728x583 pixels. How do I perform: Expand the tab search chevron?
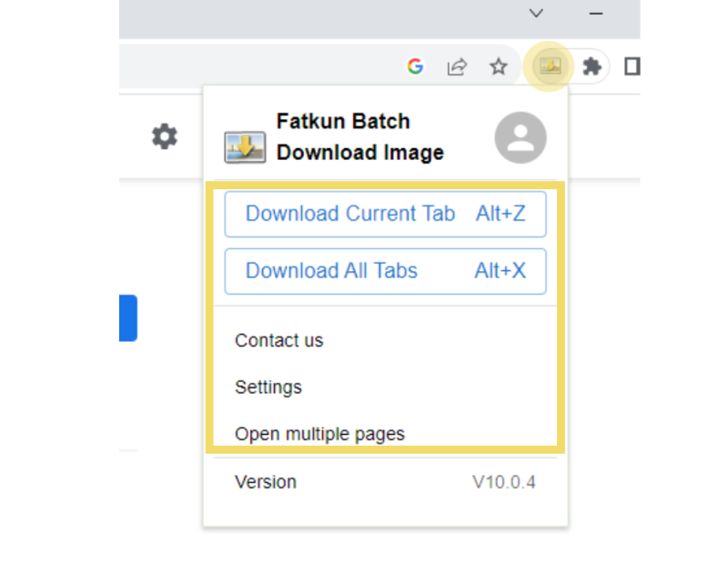(537, 14)
